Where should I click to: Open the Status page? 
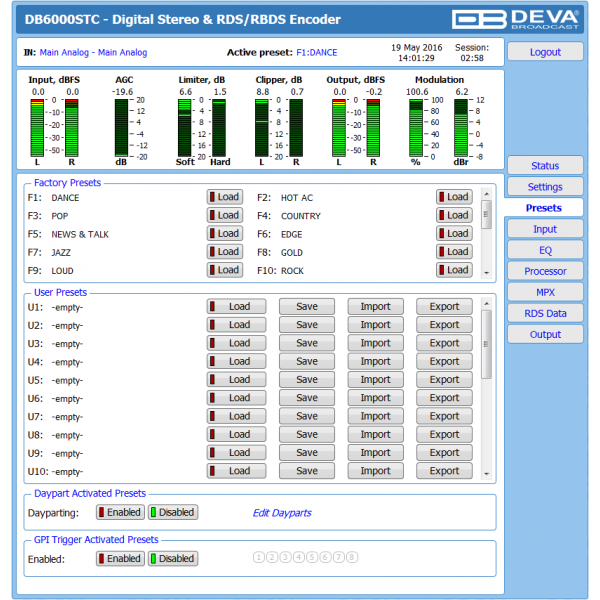point(545,166)
